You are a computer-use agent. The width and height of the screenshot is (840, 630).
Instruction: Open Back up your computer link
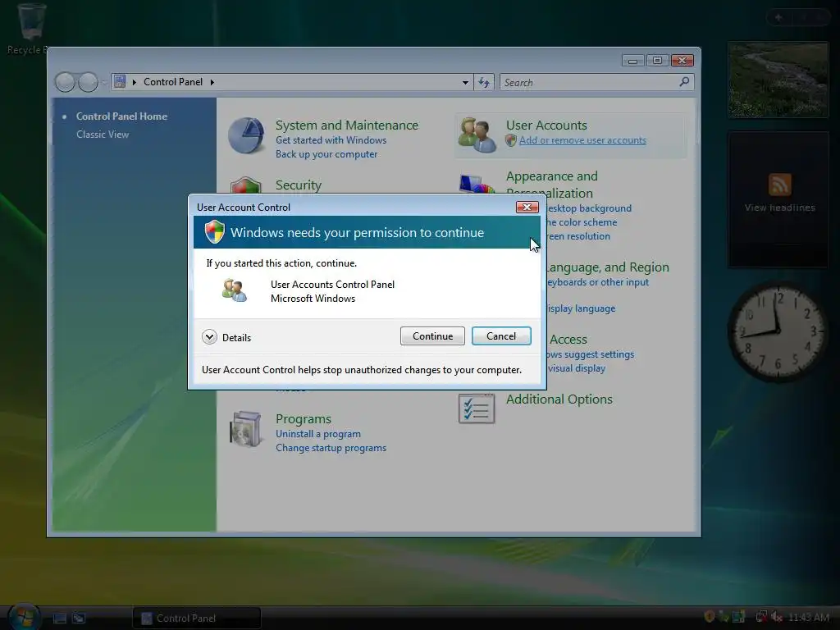coord(326,153)
